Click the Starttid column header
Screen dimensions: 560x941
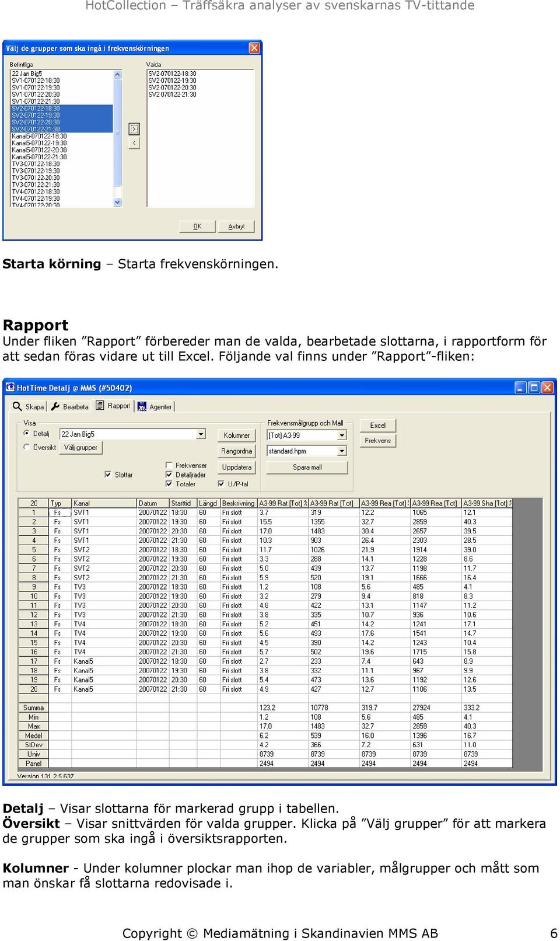[183, 503]
